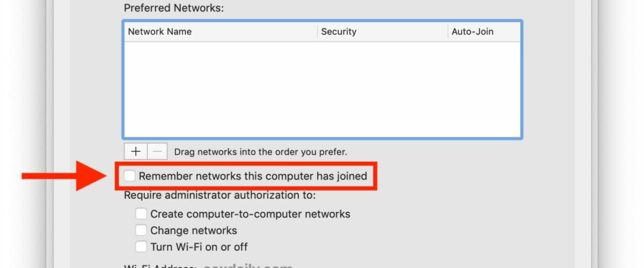
Task: Sort by the Network Name column header
Action: tap(221, 32)
